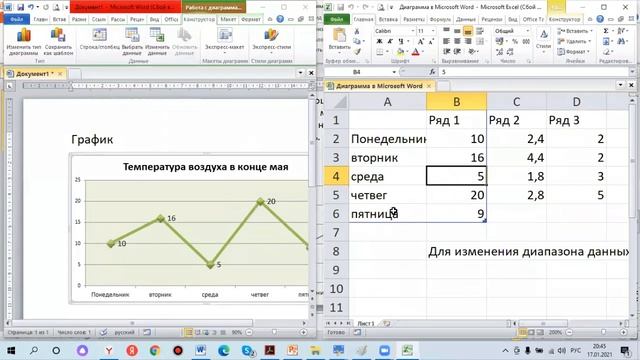Open the font size 11 dropdown
The image size is (640, 360).
pos(433,31)
